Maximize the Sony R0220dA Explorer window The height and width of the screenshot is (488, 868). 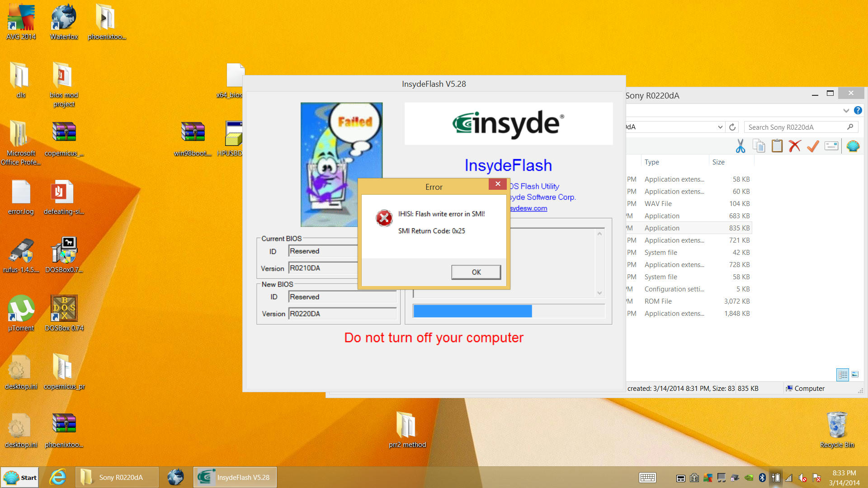pos(830,93)
